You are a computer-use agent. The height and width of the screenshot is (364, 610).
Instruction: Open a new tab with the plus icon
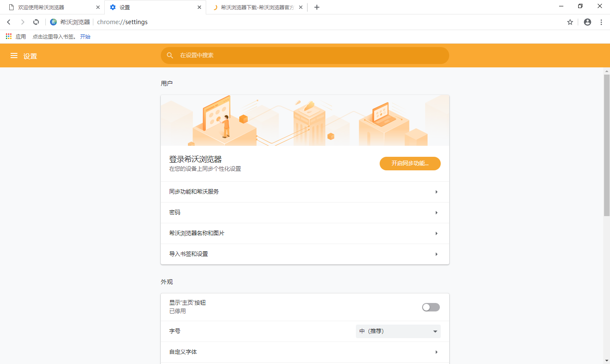316,7
